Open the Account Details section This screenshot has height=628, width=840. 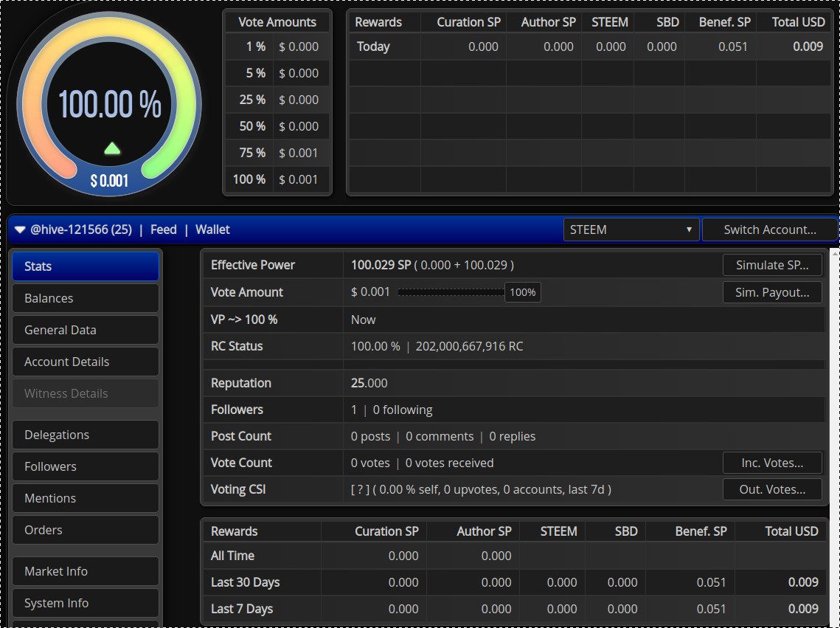[86, 362]
